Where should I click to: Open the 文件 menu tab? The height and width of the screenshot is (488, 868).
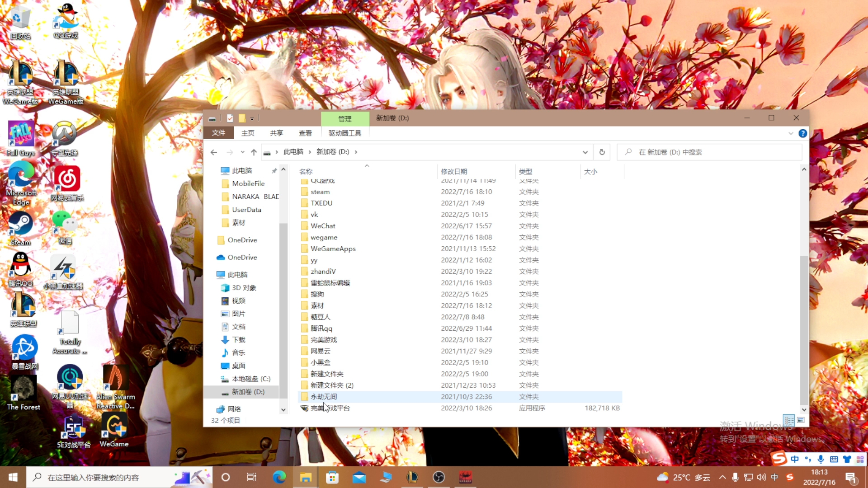coord(218,133)
